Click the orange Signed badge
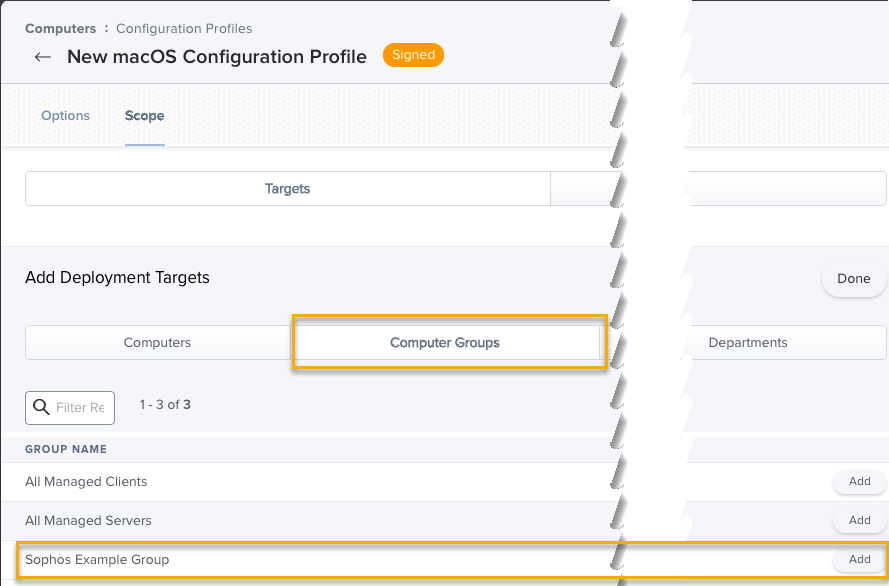 point(412,56)
